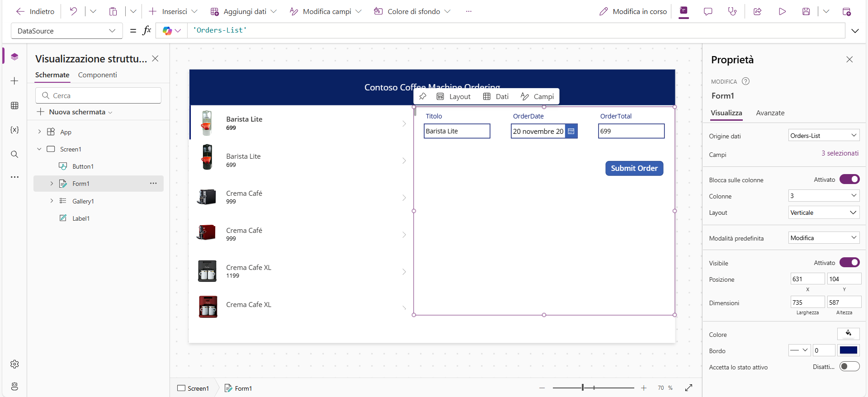Image resolution: width=868 pixels, height=397 pixels.
Task: Click the Titolo field containing Barista Lite
Action: click(457, 131)
